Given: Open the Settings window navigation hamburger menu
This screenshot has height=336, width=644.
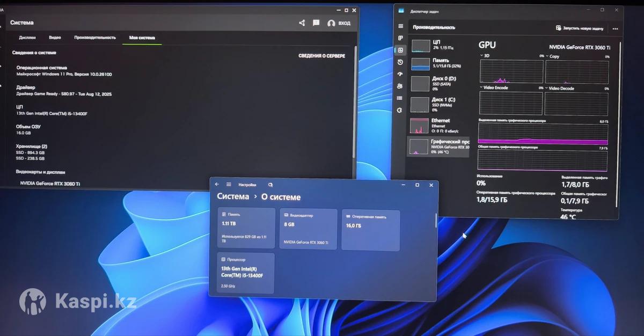Looking at the screenshot, I should click(229, 185).
